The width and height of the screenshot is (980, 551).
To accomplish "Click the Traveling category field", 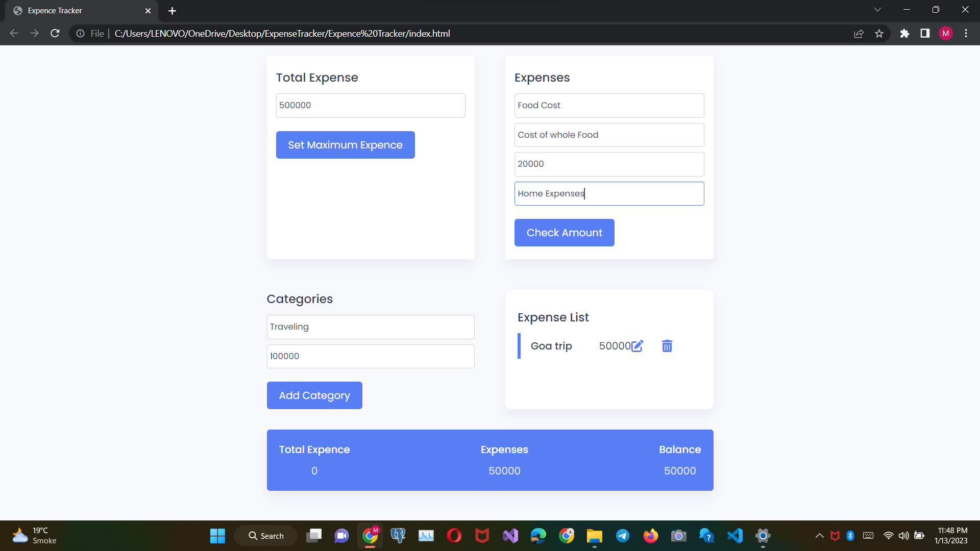I will coord(371,327).
